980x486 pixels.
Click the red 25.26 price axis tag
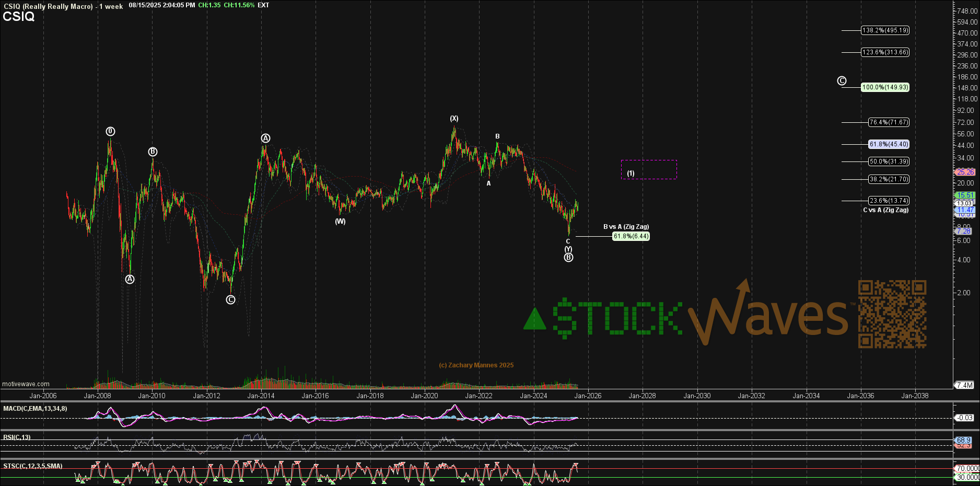coord(965,172)
